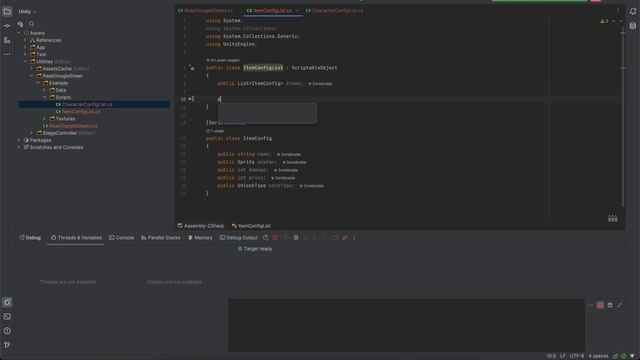Open the Commit tool window icon

7,26
